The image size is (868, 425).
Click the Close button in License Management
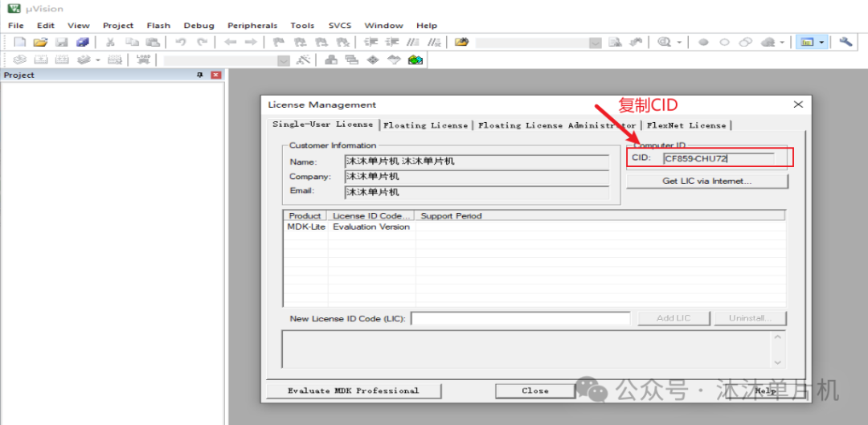(535, 390)
